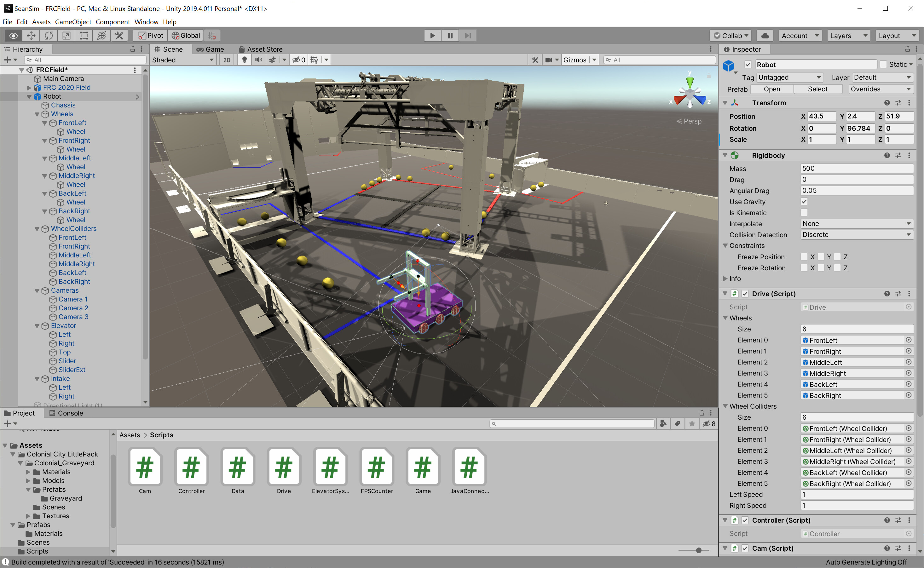Open the GameObject menu
924x568 pixels.
(x=73, y=22)
